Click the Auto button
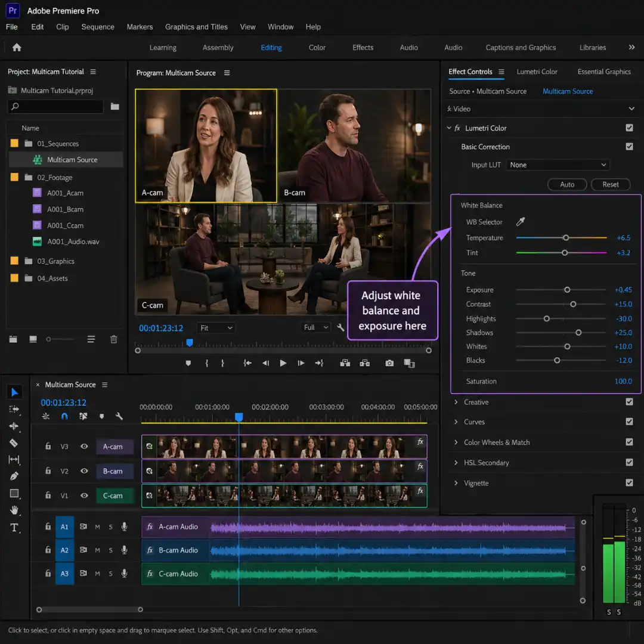644x644 pixels. tap(567, 184)
